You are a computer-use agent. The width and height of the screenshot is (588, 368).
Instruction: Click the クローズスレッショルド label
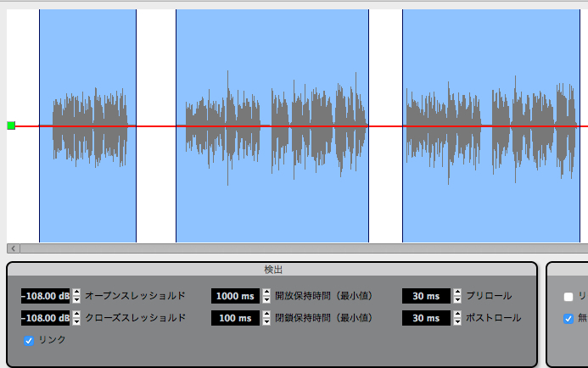coord(136,318)
